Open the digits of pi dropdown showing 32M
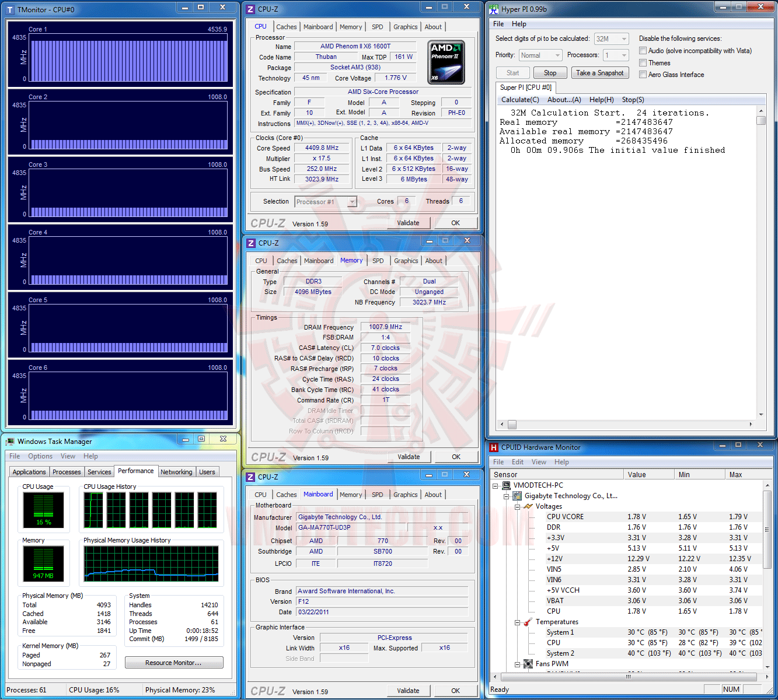 [611, 39]
